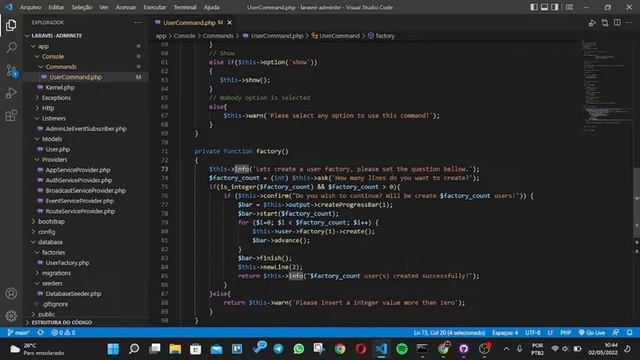Toggle the bottom panel layout icon

pyautogui.click(x=544, y=7)
